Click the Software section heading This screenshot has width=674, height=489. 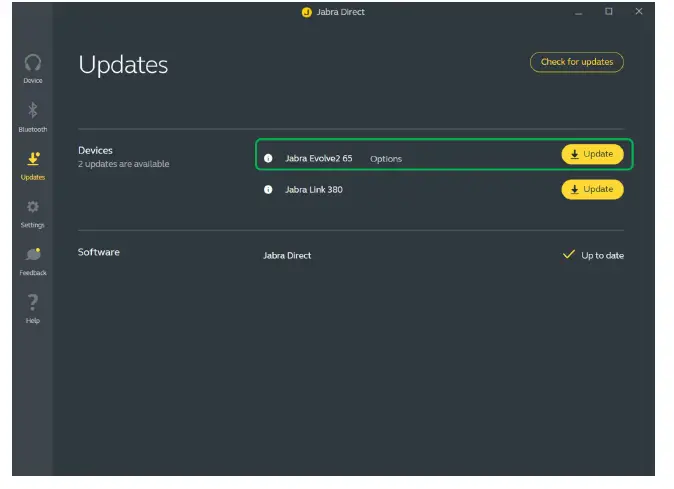point(99,252)
